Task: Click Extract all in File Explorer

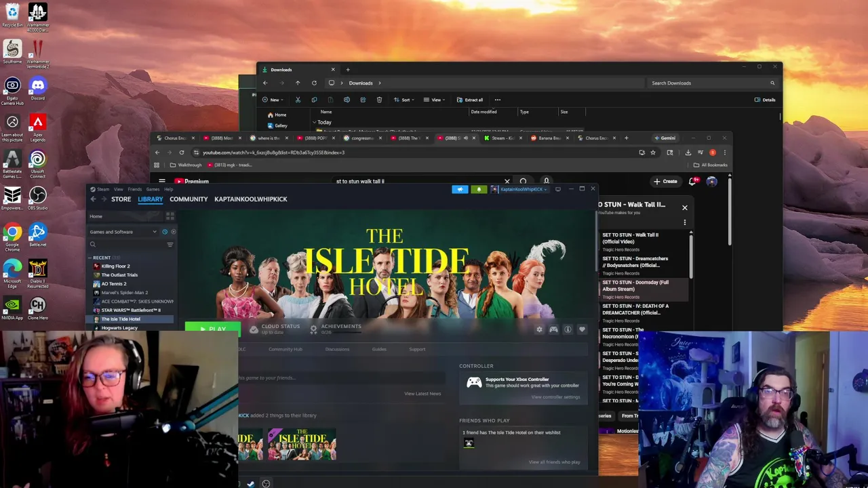Action: [470, 100]
